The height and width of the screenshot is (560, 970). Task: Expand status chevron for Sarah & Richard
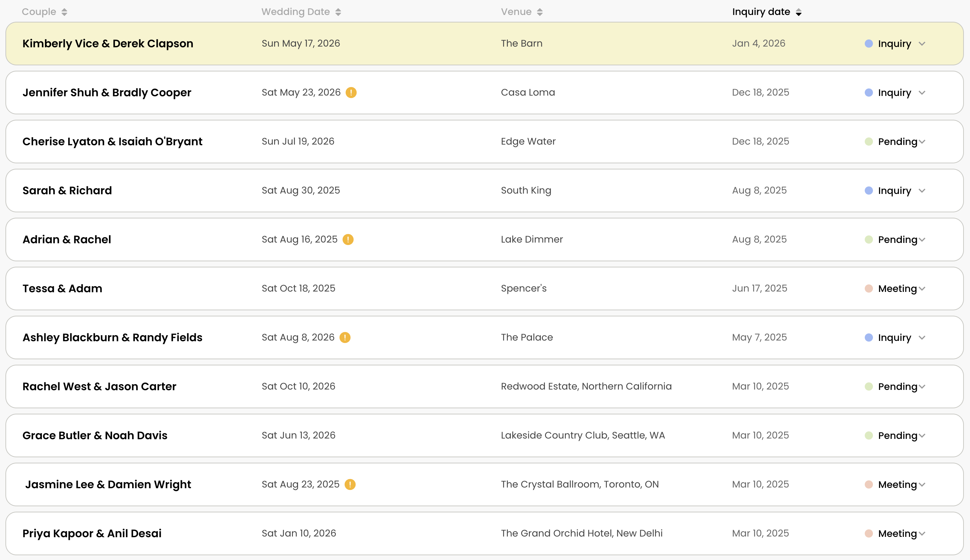coord(922,191)
